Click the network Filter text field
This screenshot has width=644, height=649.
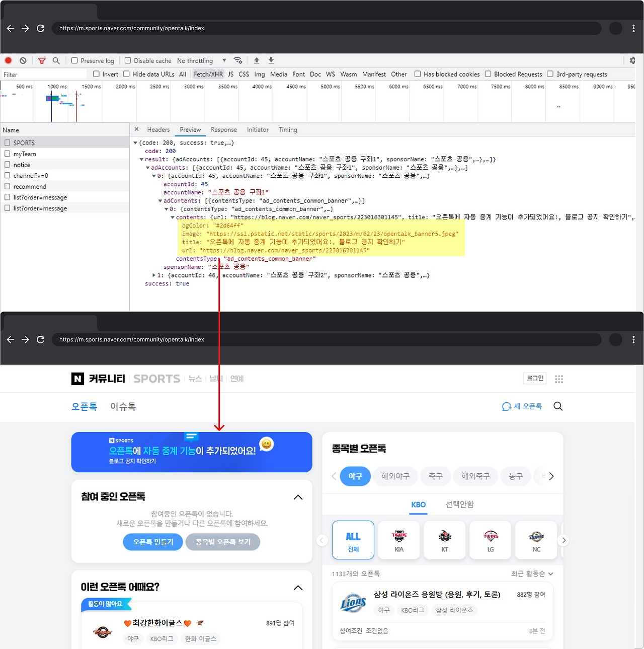tap(45, 75)
